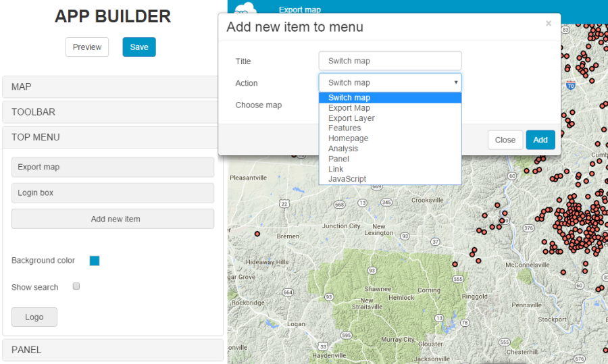608x364 pixels.
Task: Click Route 22 shield on map
Action: pyautogui.click(x=284, y=203)
